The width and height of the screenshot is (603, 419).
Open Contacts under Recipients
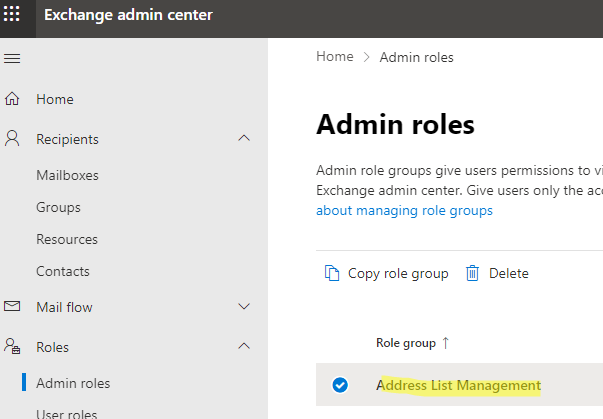[63, 271]
